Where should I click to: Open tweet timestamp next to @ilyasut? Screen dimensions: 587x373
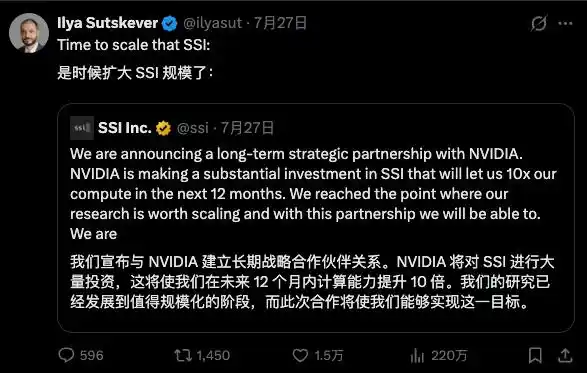pos(280,23)
